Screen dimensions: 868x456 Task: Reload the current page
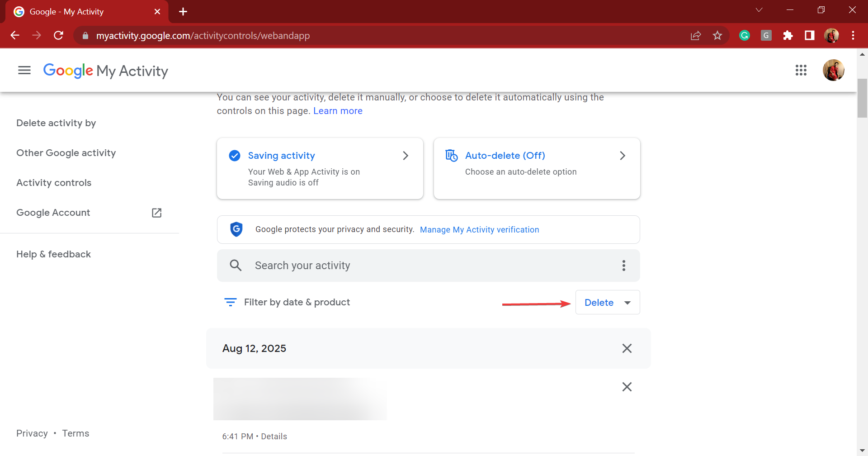pyautogui.click(x=58, y=35)
